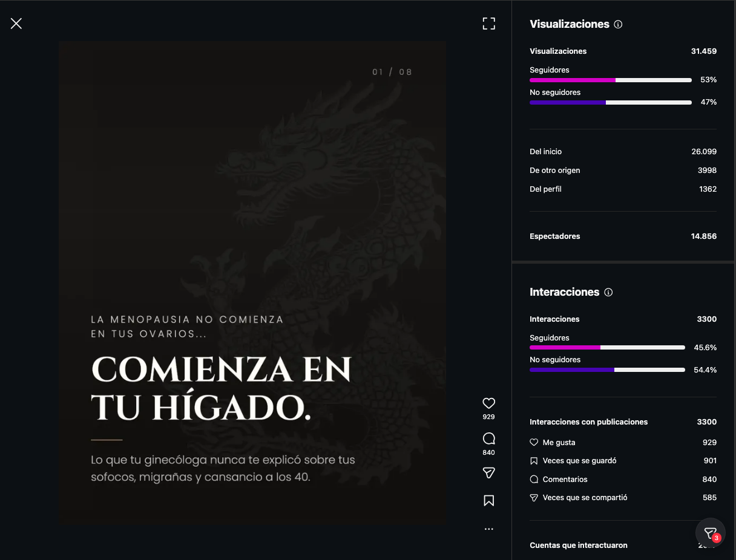Select the Del inicio row
Screen dimensions: 736x560
623,152
